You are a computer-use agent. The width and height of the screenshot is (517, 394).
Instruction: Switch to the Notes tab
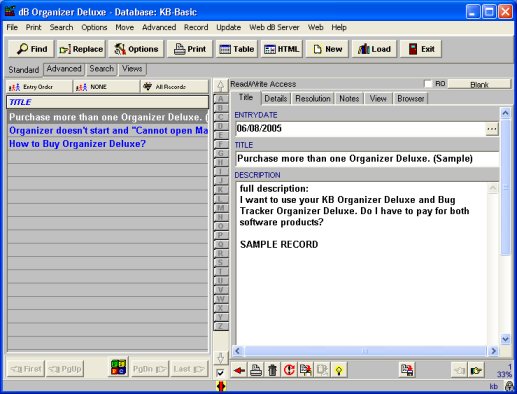point(349,99)
